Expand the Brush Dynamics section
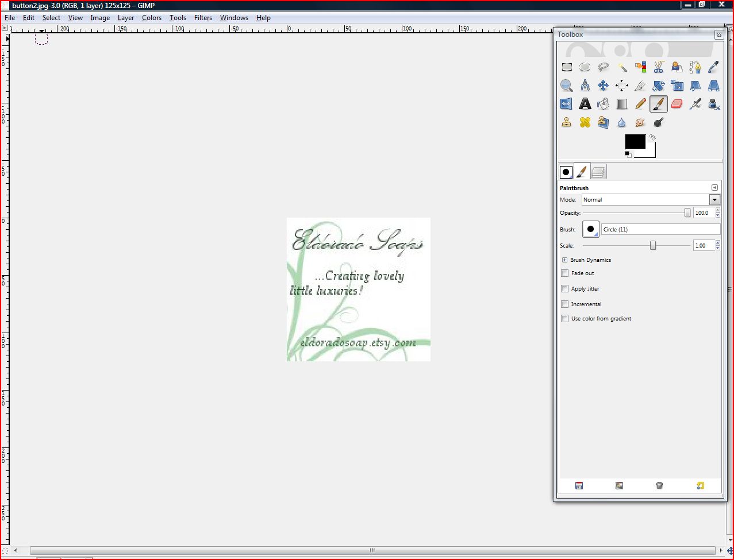Image resolution: width=734 pixels, height=560 pixels. (x=564, y=260)
